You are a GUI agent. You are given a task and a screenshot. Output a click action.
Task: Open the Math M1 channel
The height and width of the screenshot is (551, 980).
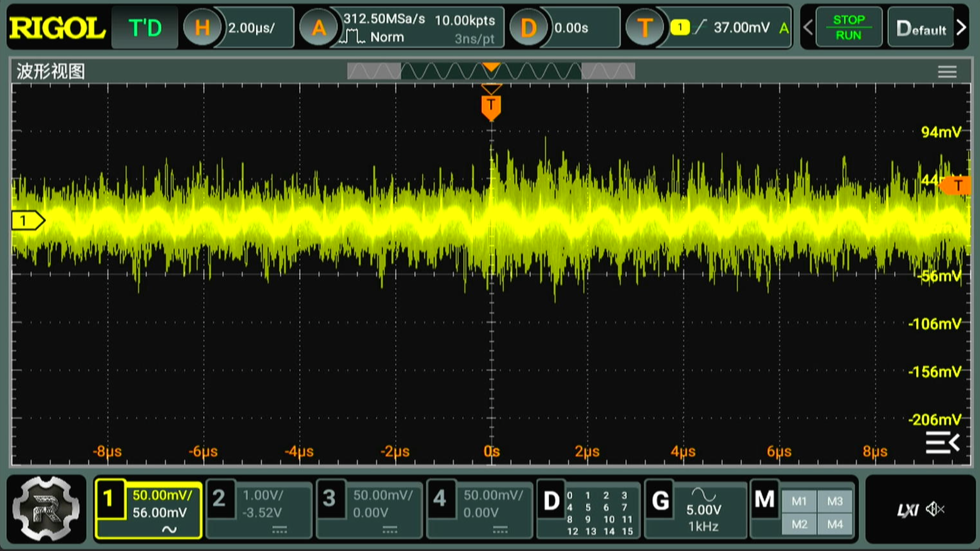coord(799,502)
